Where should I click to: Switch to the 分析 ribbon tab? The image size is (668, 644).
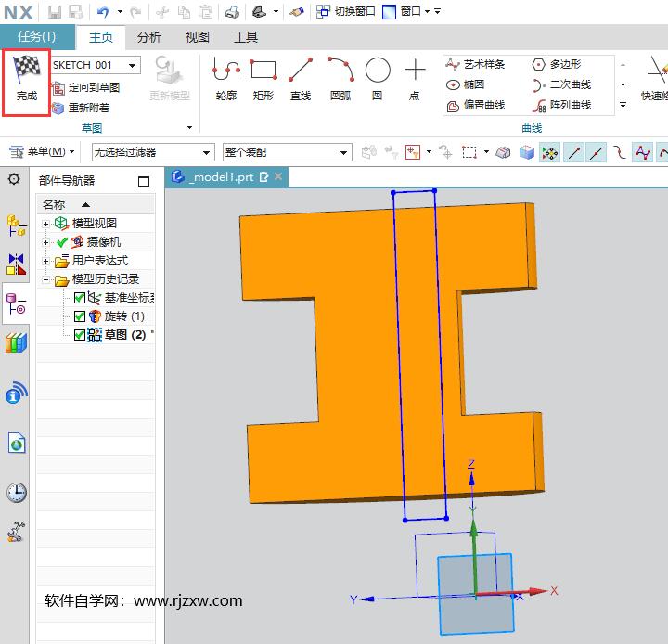tap(148, 37)
